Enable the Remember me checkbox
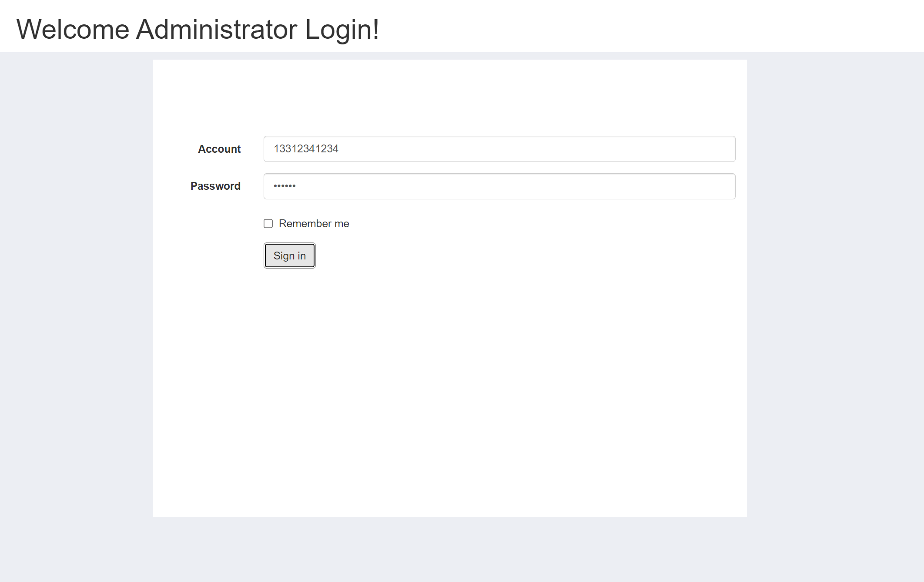924x582 pixels. point(268,224)
